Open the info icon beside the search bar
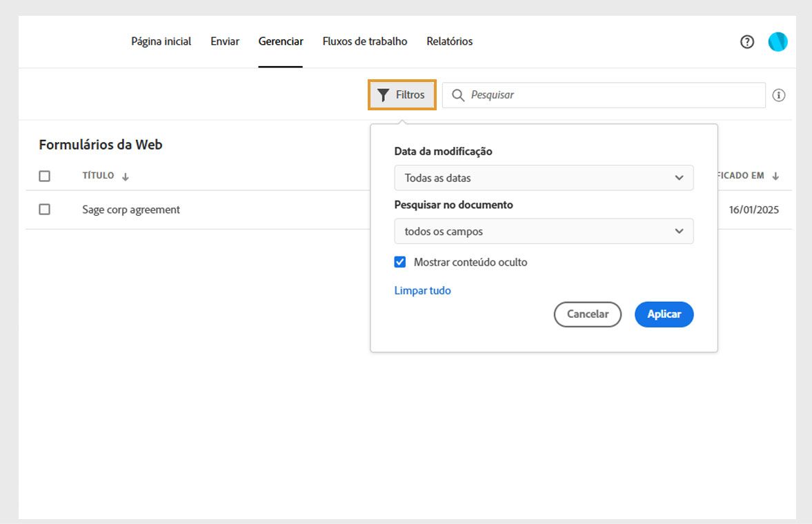 coord(779,95)
